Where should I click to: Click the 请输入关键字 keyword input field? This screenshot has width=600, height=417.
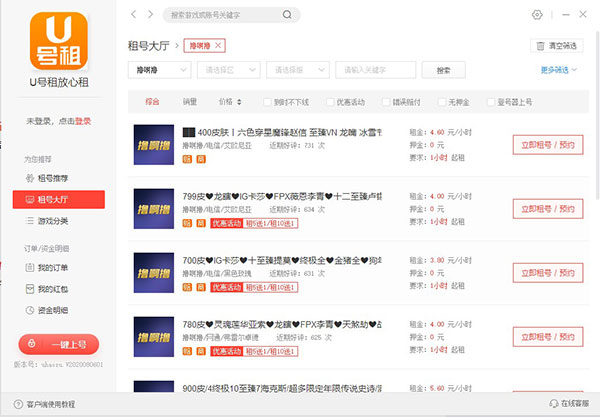coord(376,70)
